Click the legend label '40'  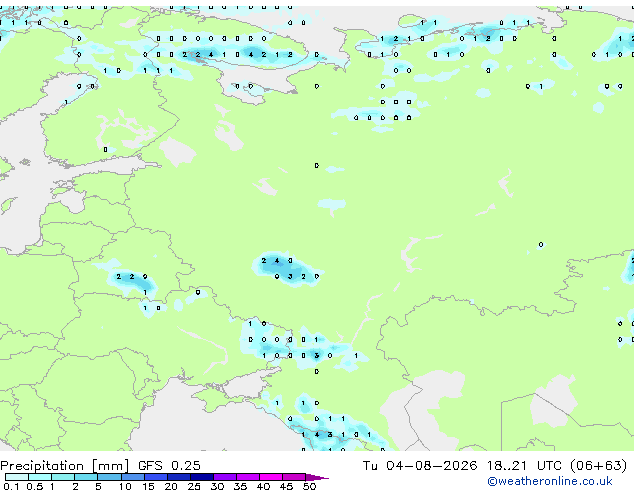(263, 486)
